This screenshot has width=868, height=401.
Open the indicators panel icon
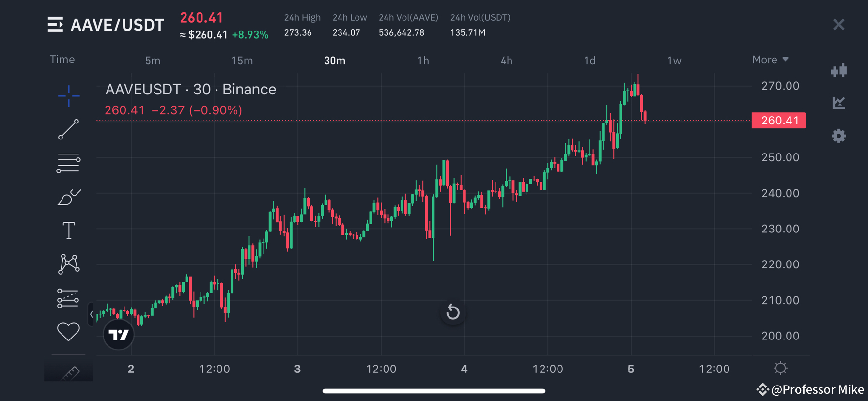(x=839, y=70)
